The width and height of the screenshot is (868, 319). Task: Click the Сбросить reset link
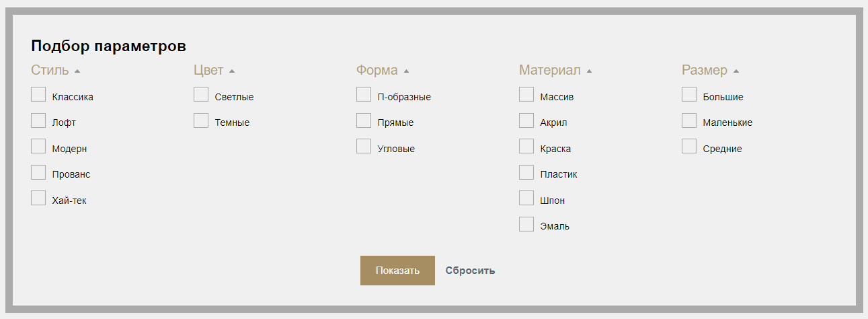point(470,271)
